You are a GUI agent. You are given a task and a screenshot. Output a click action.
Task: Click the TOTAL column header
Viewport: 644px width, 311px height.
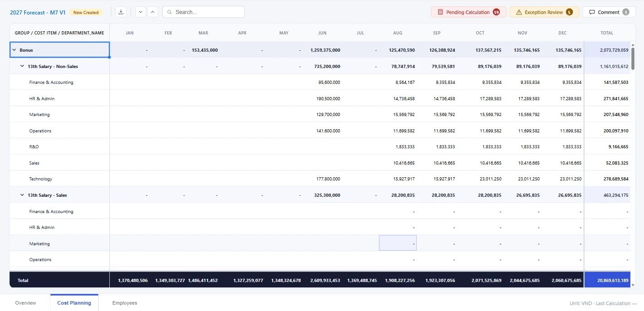(x=607, y=33)
